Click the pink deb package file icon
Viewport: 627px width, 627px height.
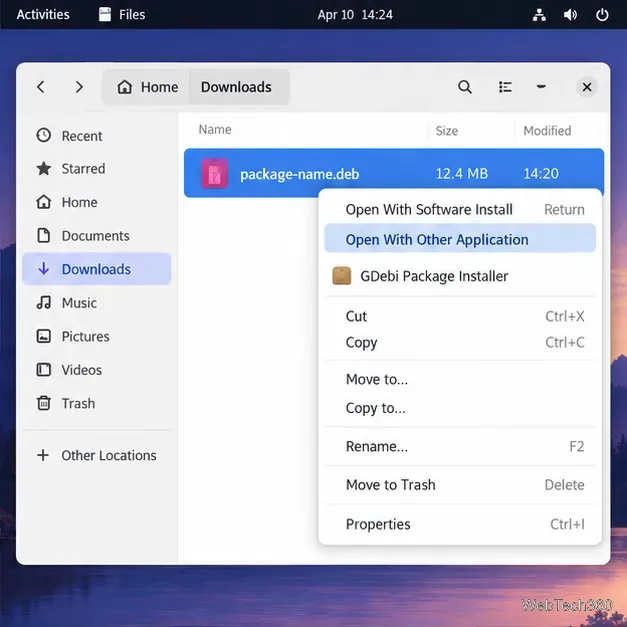click(215, 174)
